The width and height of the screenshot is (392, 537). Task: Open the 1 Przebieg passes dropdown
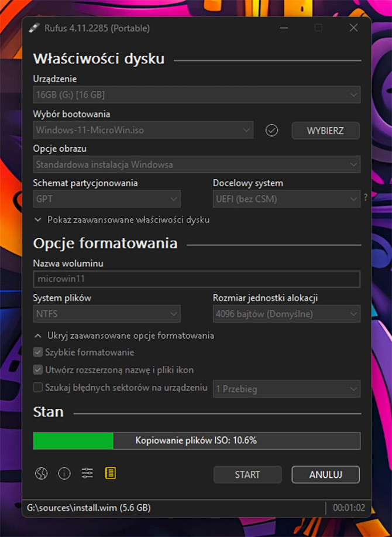(x=286, y=389)
